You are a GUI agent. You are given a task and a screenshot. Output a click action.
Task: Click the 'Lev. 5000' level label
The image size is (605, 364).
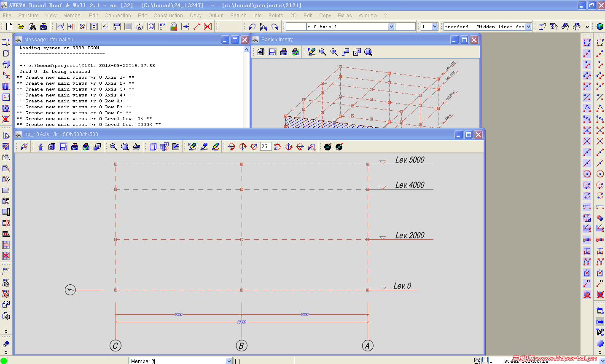[x=410, y=160]
